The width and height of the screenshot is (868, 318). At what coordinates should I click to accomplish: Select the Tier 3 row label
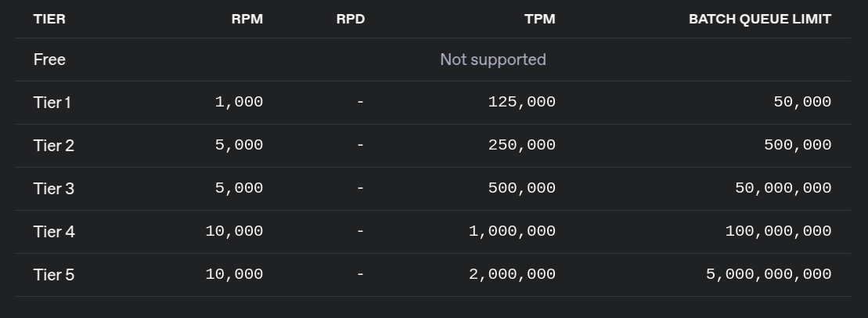pyautogui.click(x=54, y=189)
